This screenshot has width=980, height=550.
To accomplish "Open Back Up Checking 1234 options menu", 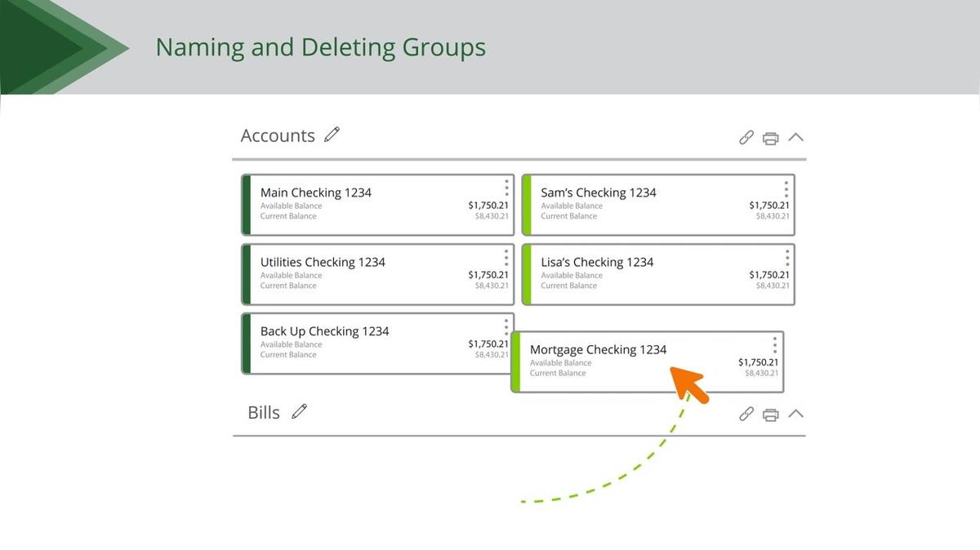I will point(506,326).
